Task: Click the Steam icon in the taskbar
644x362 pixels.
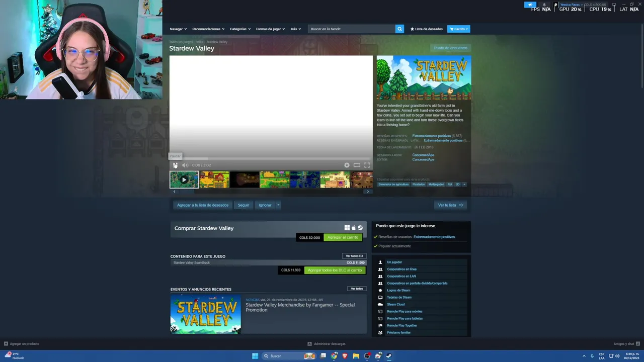Action: (x=389, y=356)
